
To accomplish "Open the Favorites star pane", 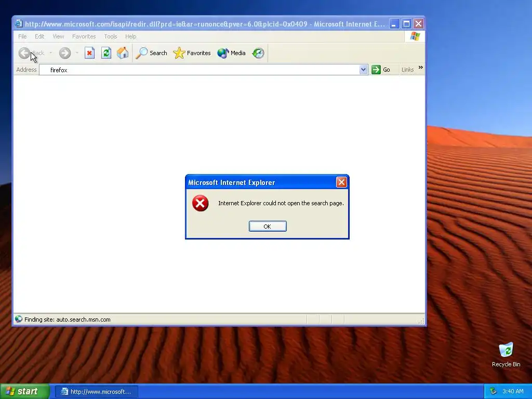I will click(192, 53).
